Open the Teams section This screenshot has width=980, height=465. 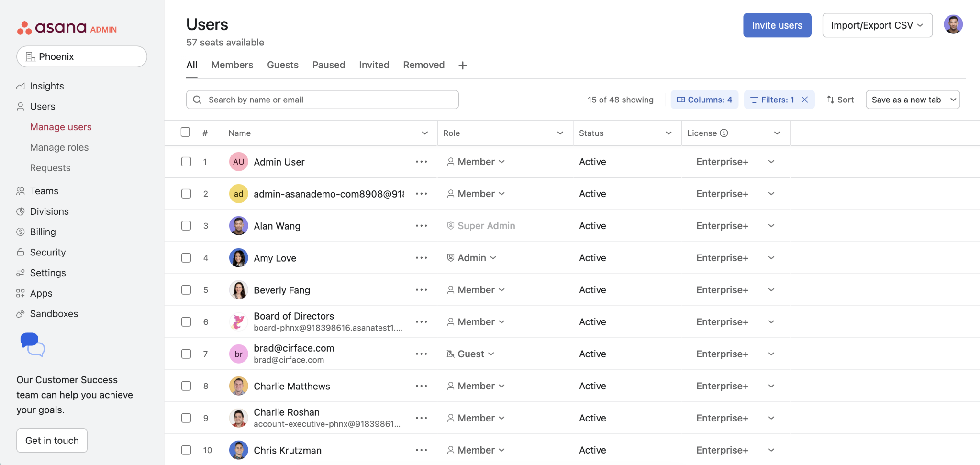[x=44, y=191]
